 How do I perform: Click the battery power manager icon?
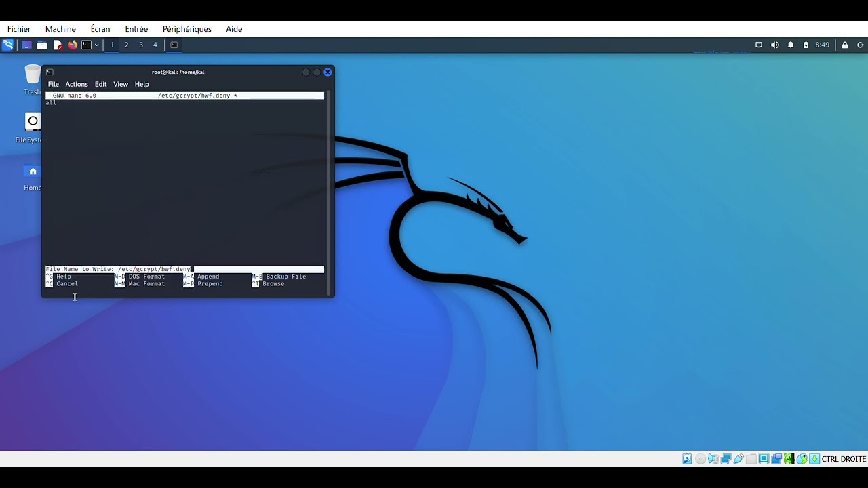click(806, 45)
